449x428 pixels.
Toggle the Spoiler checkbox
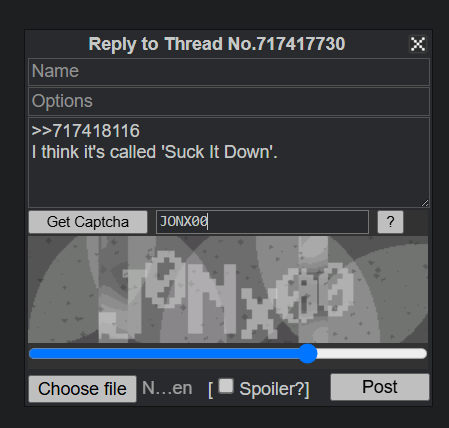point(226,386)
